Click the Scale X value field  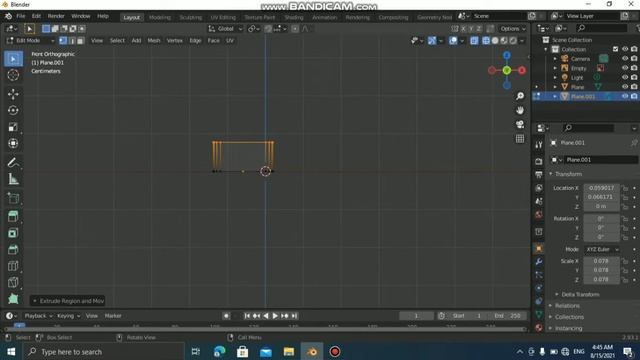tap(601, 261)
